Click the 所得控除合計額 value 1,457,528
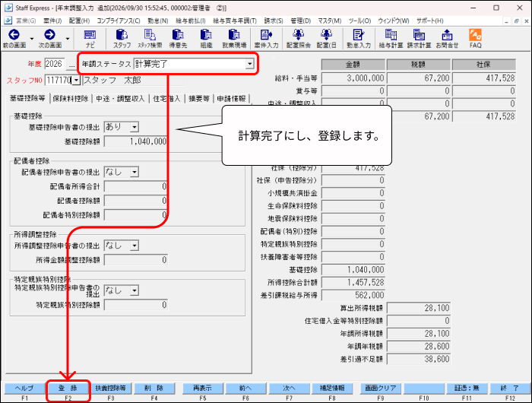The image size is (532, 403). (x=353, y=282)
